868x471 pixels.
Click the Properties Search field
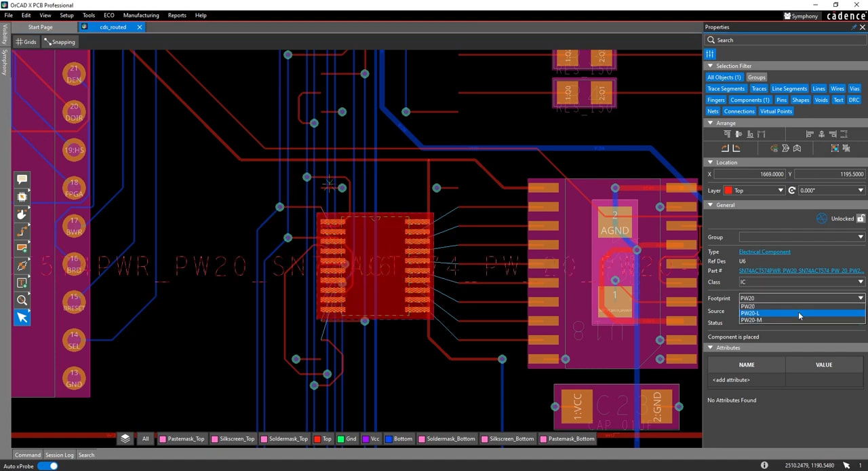(x=785, y=40)
